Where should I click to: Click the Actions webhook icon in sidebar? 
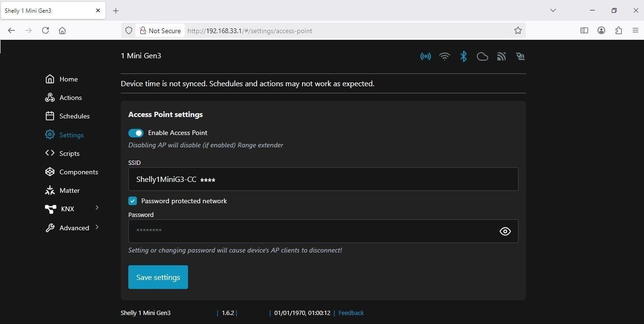point(50,97)
